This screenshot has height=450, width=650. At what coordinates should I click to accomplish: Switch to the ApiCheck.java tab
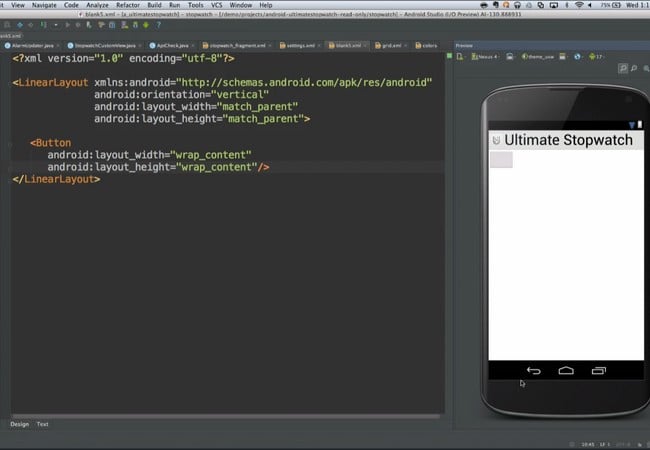[170, 46]
